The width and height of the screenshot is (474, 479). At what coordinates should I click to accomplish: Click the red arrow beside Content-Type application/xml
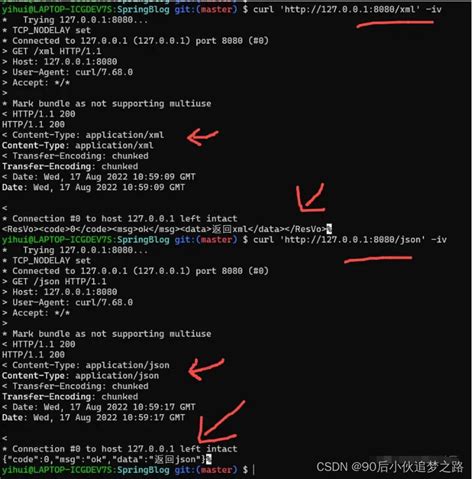click(x=202, y=137)
